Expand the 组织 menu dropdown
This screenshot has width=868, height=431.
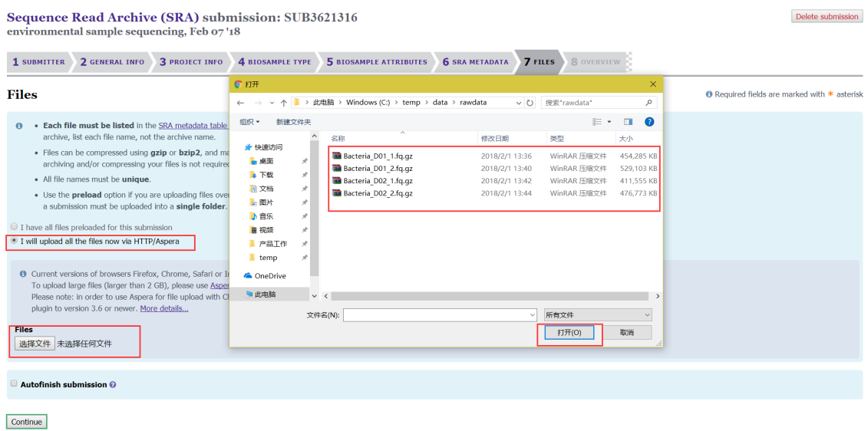click(x=250, y=122)
